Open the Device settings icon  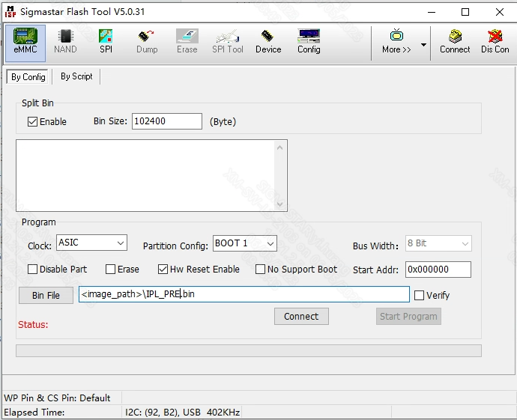pyautogui.click(x=268, y=42)
